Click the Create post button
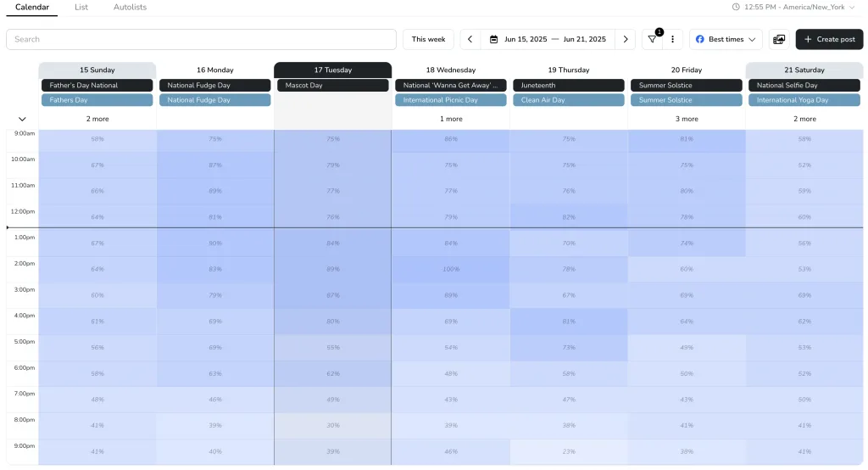 (x=829, y=39)
